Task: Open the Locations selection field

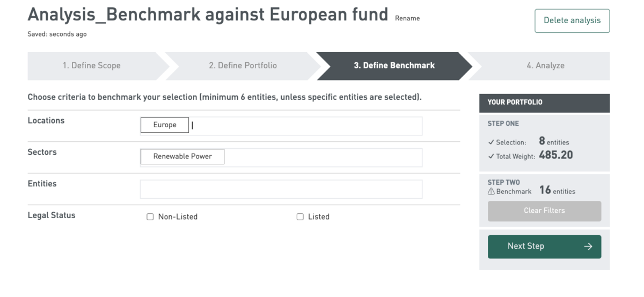Action: [281, 126]
